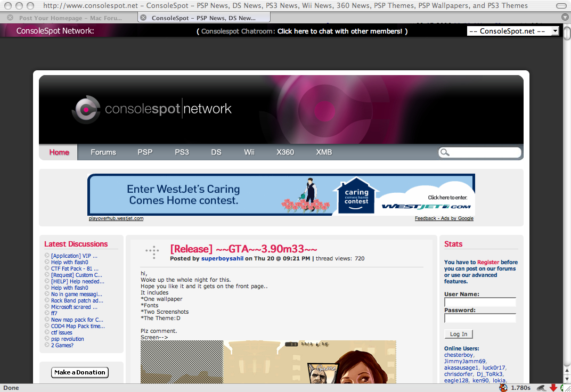Click the gray Greasemonkey icon in status bar
This screenshot has width=571, height=392.
point(542,388)
